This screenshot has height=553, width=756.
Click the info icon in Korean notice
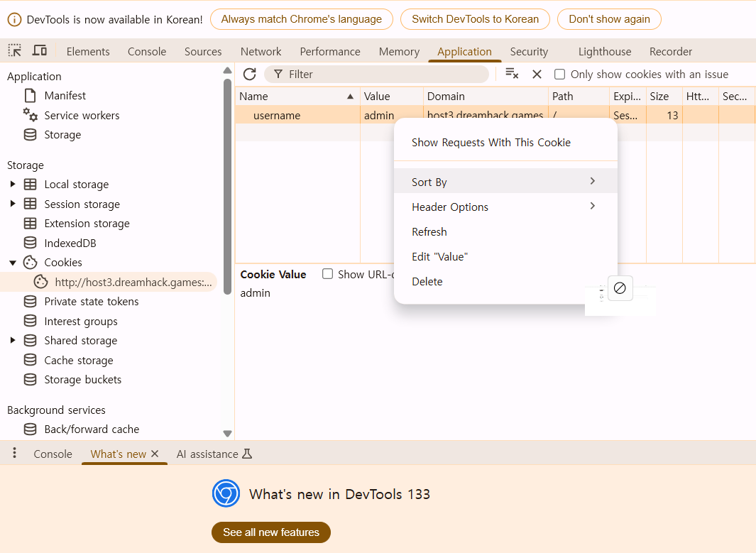click(x=14, y=20)
